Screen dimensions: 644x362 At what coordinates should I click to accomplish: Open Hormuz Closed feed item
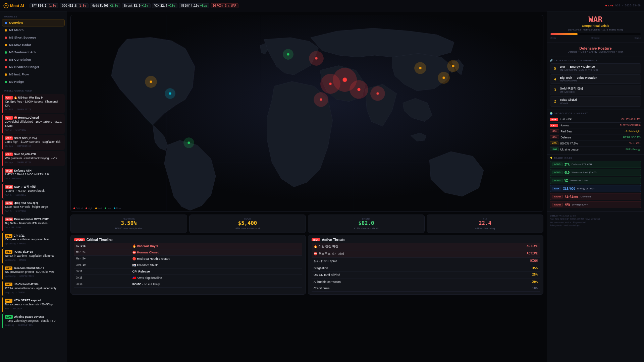pos(34,124)
